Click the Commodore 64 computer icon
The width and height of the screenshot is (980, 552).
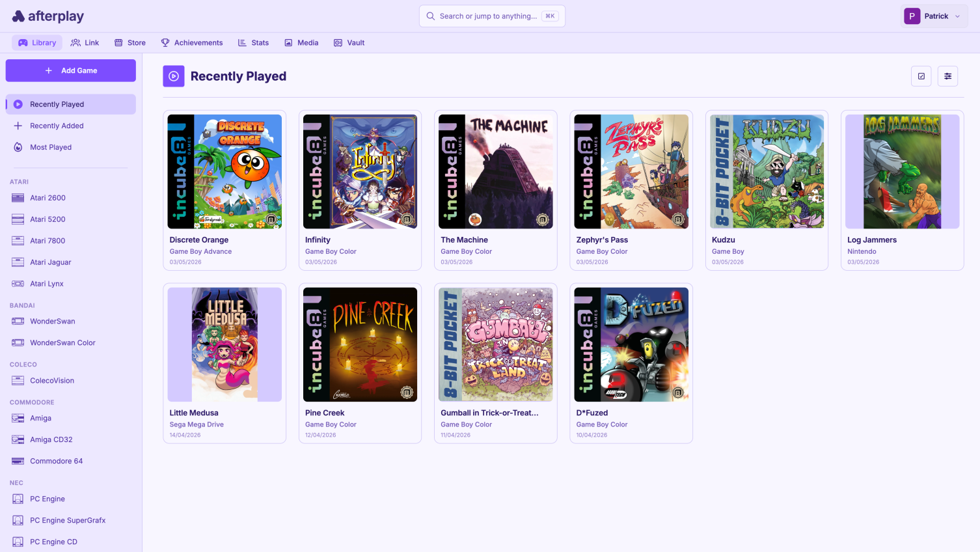pyautogui.click(x=18, y=462)
